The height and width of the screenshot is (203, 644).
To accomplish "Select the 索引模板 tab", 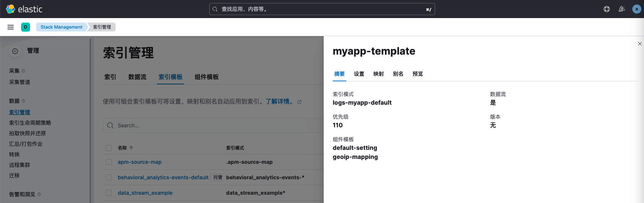I will click(x=171, y=77).
